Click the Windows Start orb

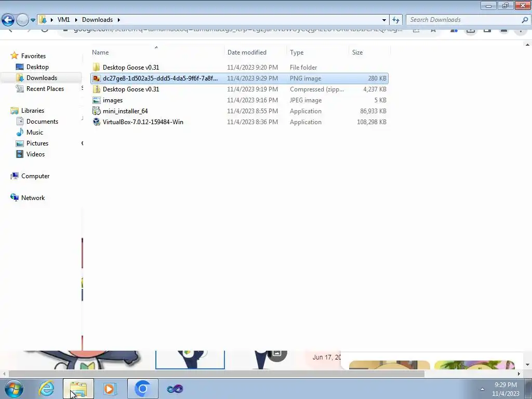(14, 389)
